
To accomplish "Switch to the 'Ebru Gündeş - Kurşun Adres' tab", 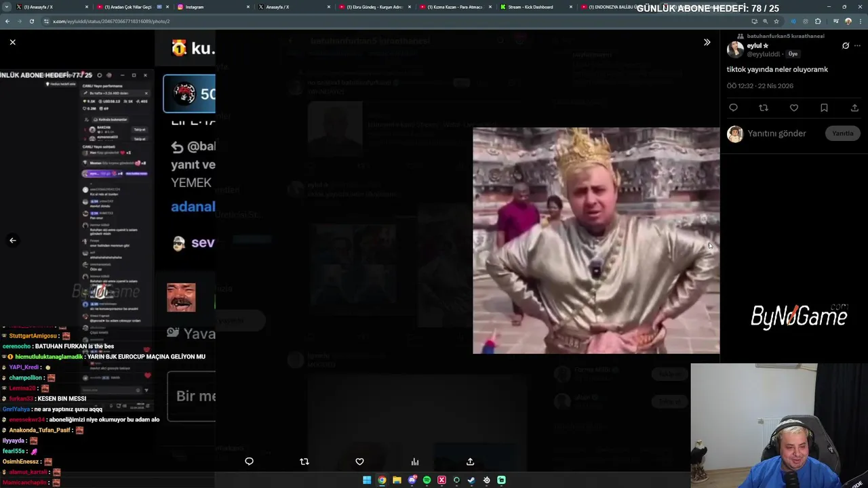I will 376,7.
